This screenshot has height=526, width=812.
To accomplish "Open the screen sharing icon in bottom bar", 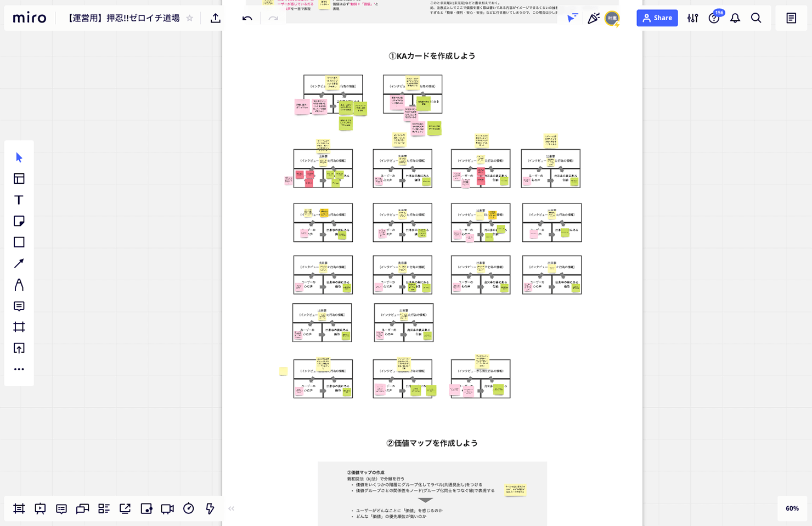I will click(125, 508).
